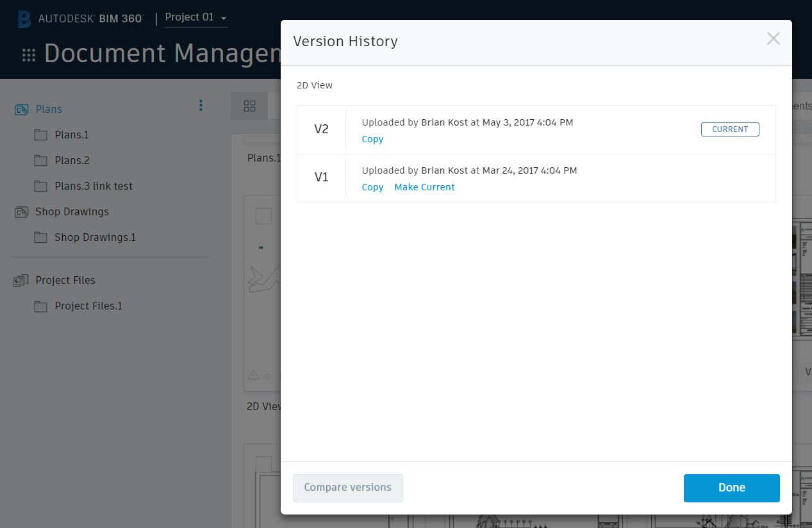Click the Project Files section label
Screen dimensions: 812x528
pos(65,280)
